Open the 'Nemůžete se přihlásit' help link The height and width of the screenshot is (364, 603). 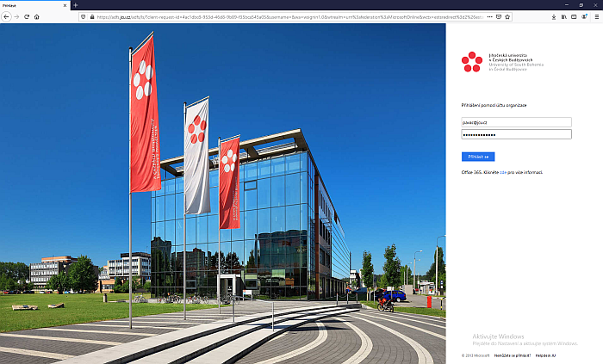513,355
